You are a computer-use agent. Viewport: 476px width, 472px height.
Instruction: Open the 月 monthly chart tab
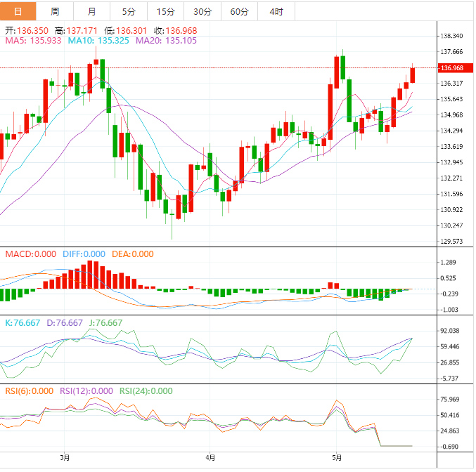point(92,11)
